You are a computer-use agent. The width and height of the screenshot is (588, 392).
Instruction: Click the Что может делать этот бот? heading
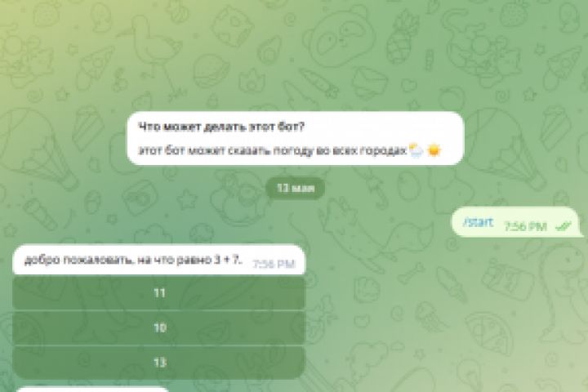(x=221, y=127)
